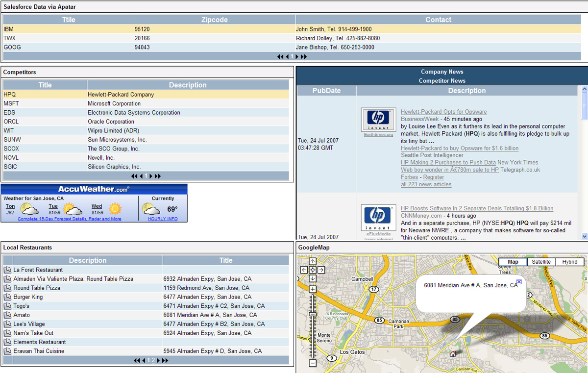Viewport: 588px width, 373px height.
Task: Click the HP logo above Earthtimes.org
Action: pyautogui.click(x=378, y=120)
